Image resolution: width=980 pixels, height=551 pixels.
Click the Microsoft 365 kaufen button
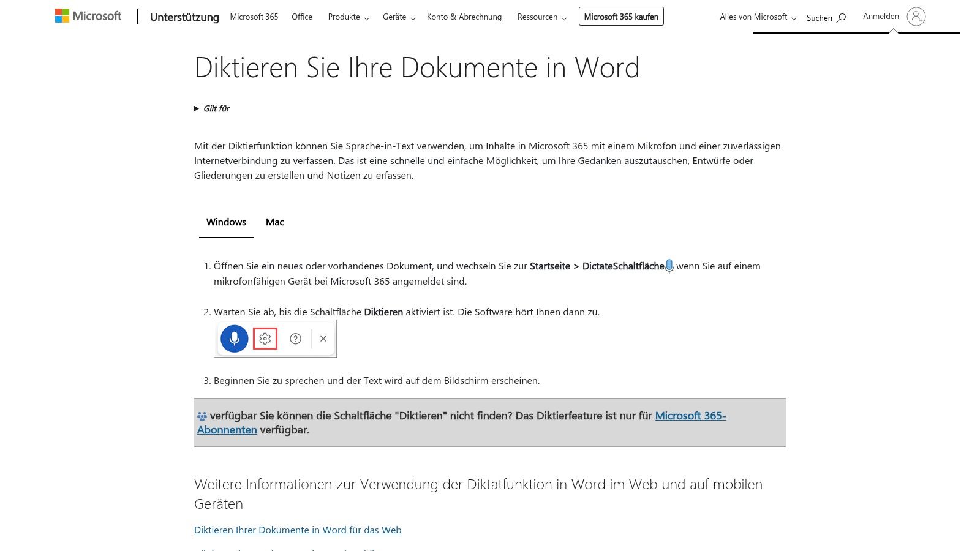click(x=621, y=17)
